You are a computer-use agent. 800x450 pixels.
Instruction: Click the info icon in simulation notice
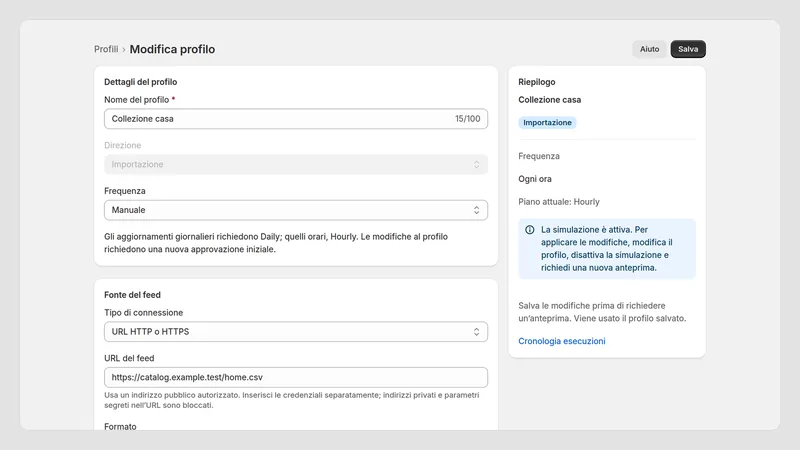point(530,230)
